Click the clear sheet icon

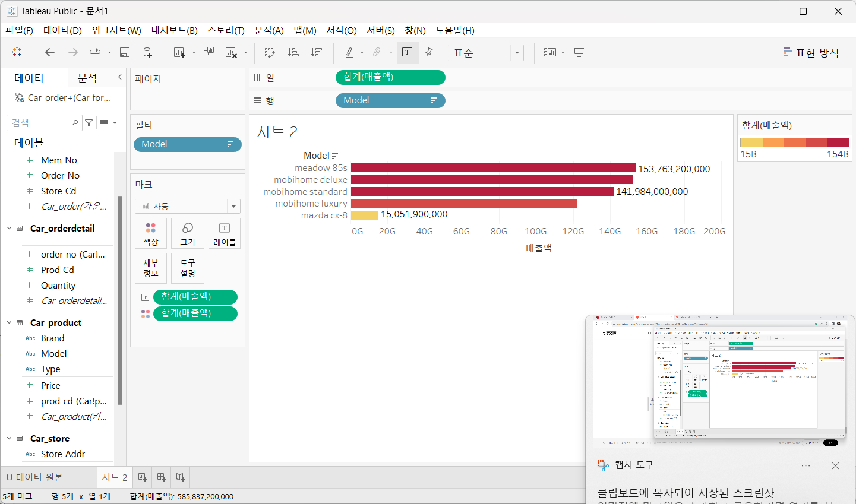[x=232, y=52]
